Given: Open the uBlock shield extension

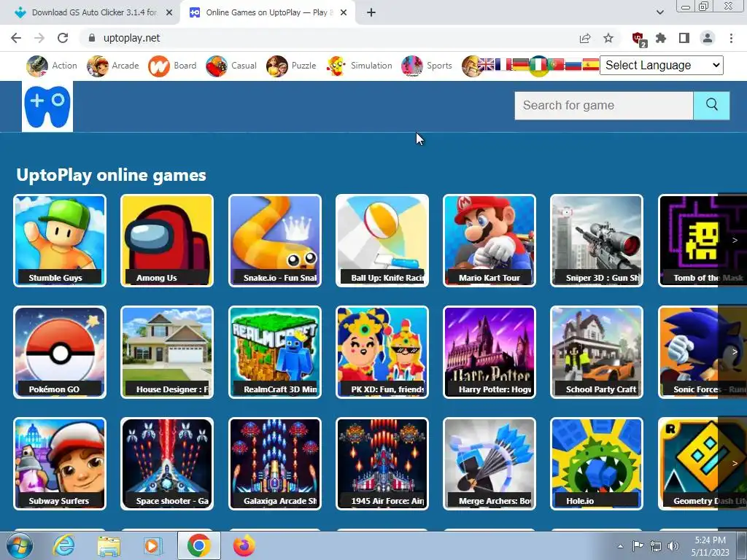Looking at the screenshot, I should coord(638,39).
